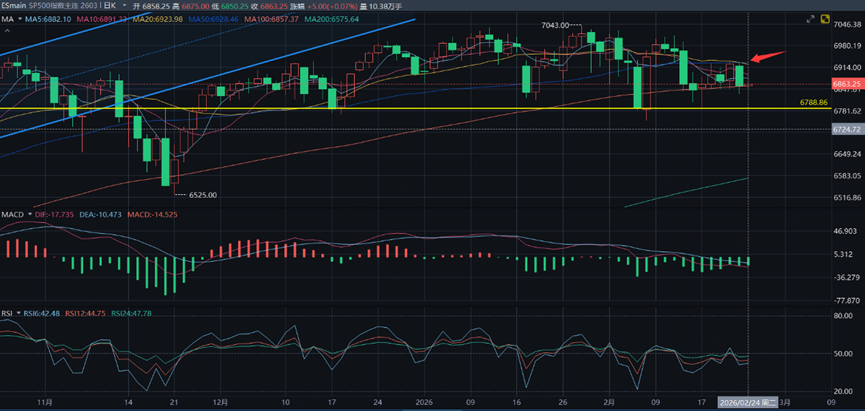The height and width of the screenshot is (411, 865).
Task: Open the MA indicator label settings
Action: click(9, 18)
